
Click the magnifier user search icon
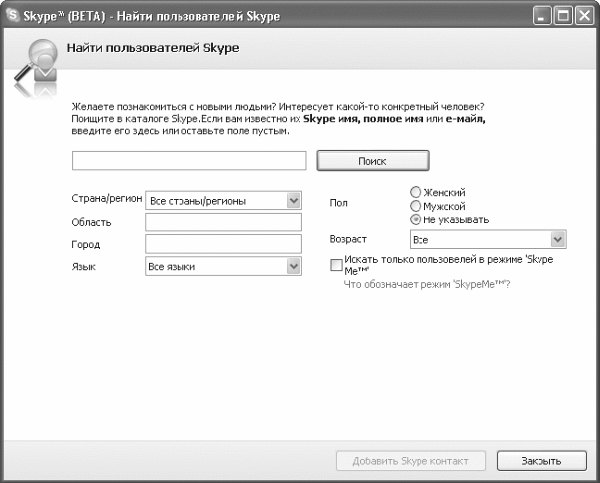coord(37,61)
